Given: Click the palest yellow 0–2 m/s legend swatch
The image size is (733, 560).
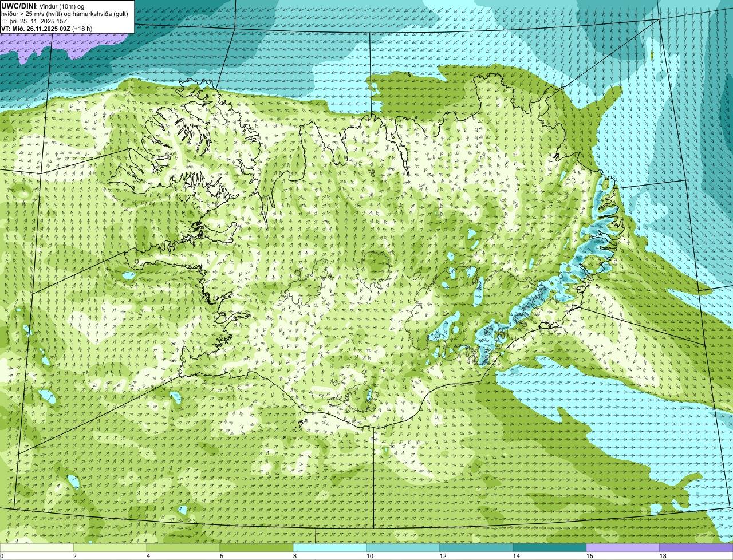Looking at the screenshot, I should (x=37, y=547).
